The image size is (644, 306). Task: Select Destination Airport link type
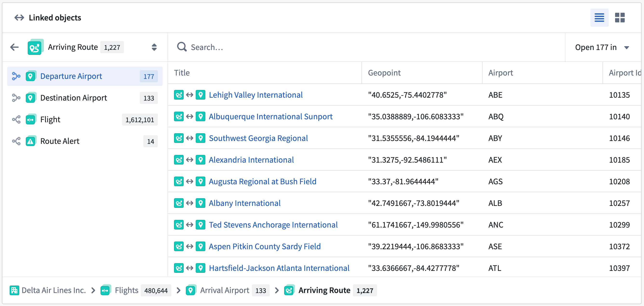coord(74,98)
